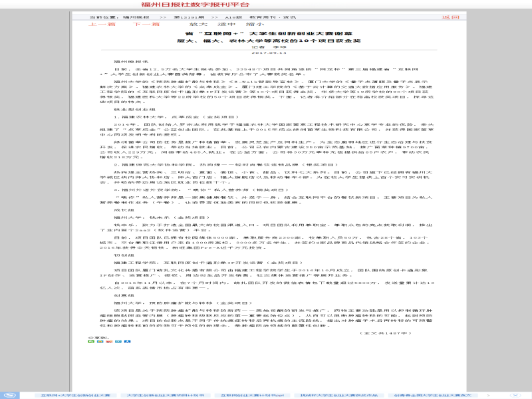Viewport: 532px width, 399px height.
Task: Open suggestion 互联网+大学生创新创业大赛
Action: point(75,395)
